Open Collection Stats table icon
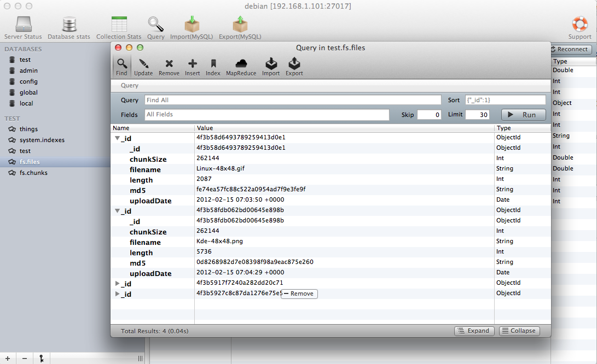This screenshot has width=597, height=364. (x=119, y=25)
